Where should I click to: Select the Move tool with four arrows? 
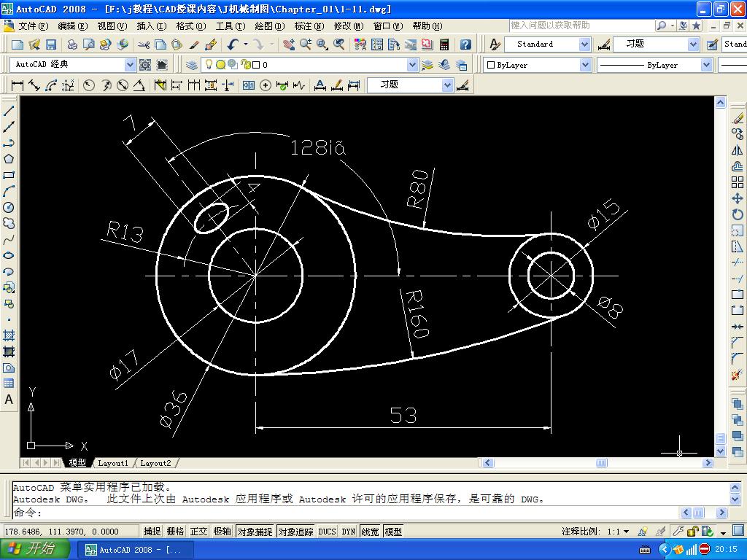[x=738, y=198]
